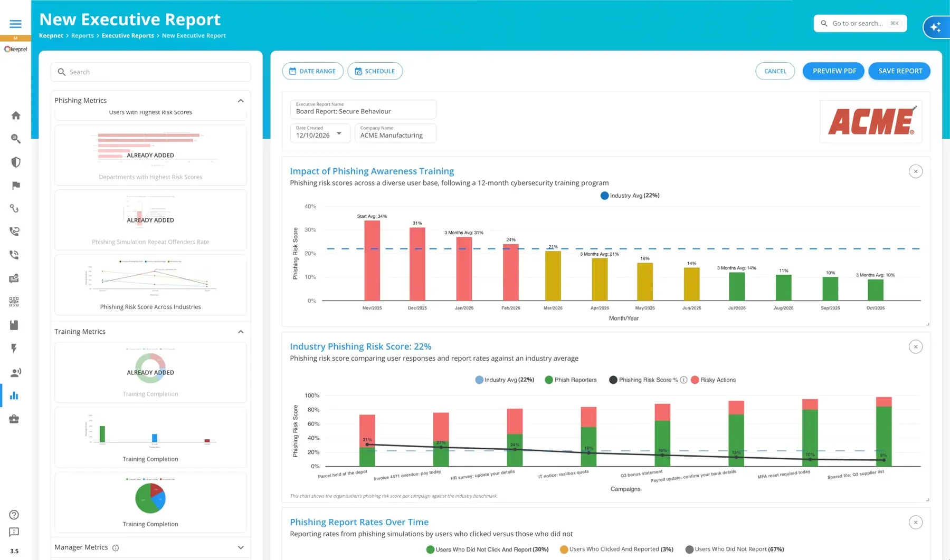This screenshot has height=560, width=950.
Task: Open the feedback speech bubble icon
Action: (14, 533)
